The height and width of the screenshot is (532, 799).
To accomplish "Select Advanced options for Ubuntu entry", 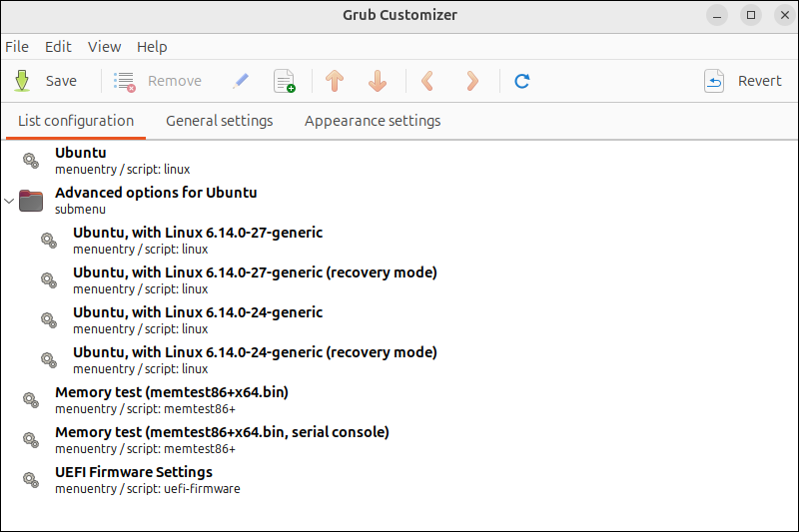I will 399,201.
